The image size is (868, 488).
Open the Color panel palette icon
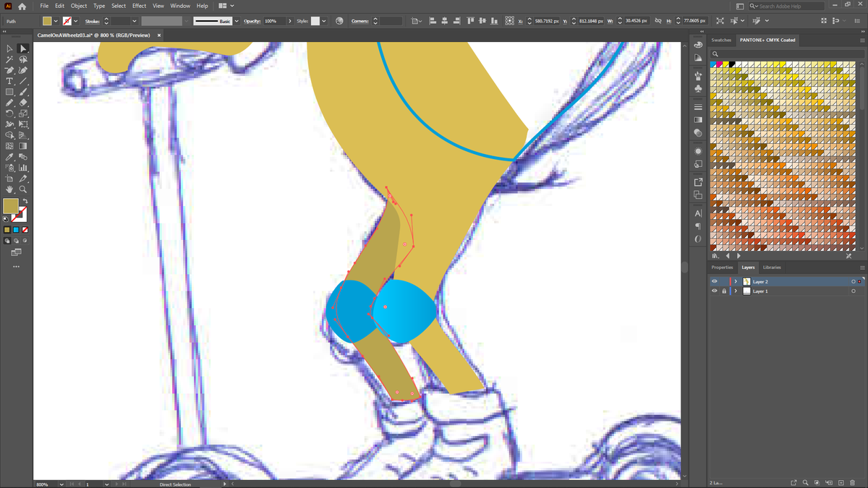[x=698, y=45]
